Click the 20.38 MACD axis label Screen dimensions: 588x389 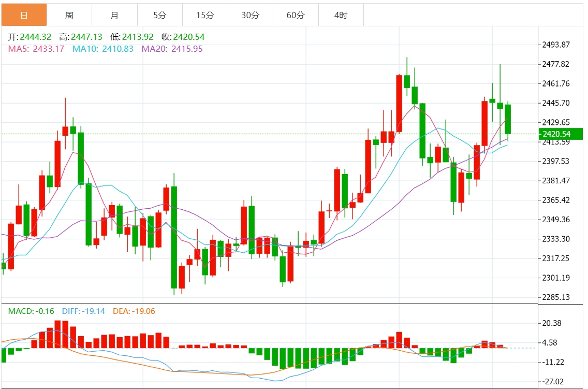pyautogui.click(x=552, y=323)
